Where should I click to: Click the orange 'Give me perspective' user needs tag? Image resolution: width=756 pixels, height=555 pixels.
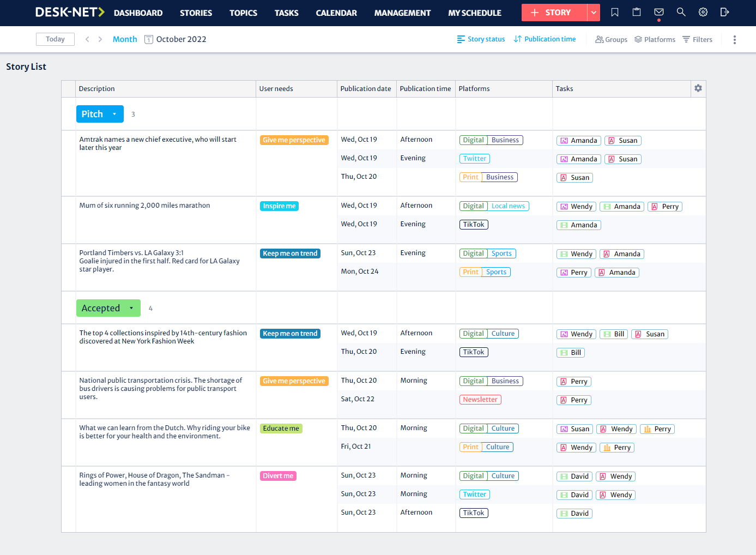(x=294, y=140)
